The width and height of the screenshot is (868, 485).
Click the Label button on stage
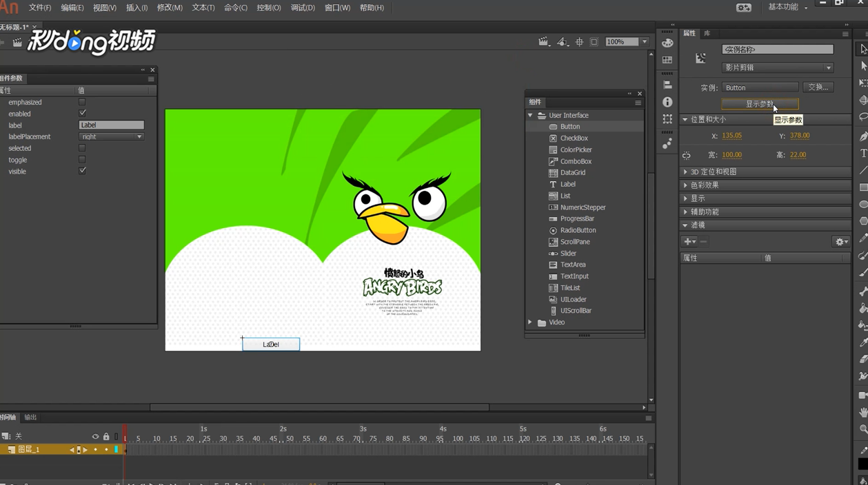(x=271, y=344)
